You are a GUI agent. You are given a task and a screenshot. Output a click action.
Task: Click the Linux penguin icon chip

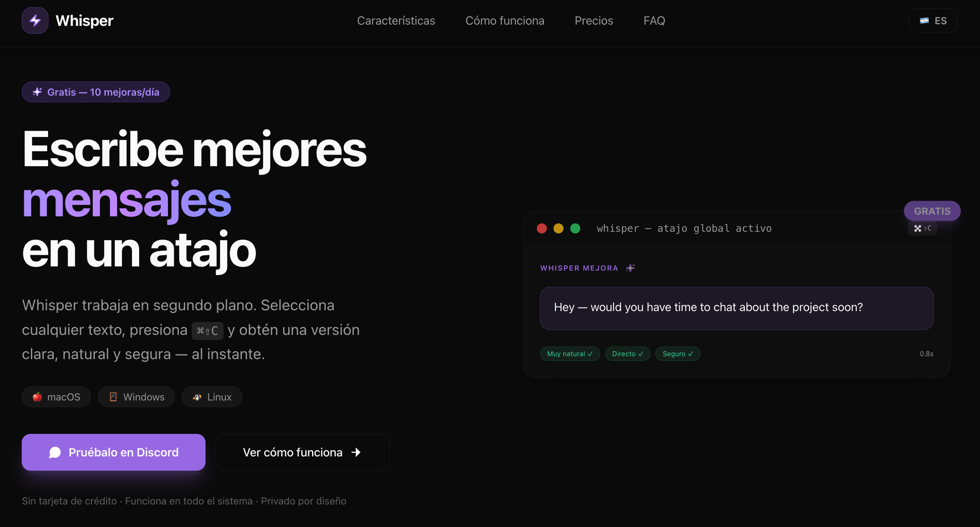click(x=197, y=397)
